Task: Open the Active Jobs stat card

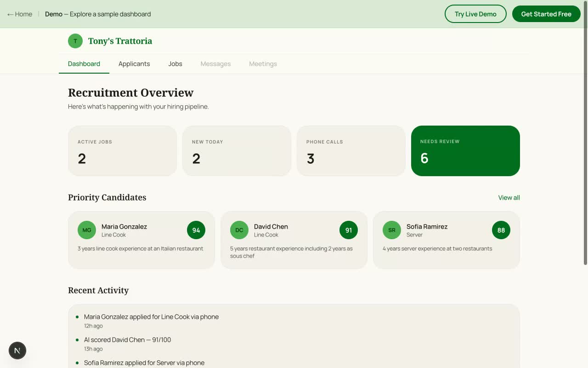Action: point(122,151)
